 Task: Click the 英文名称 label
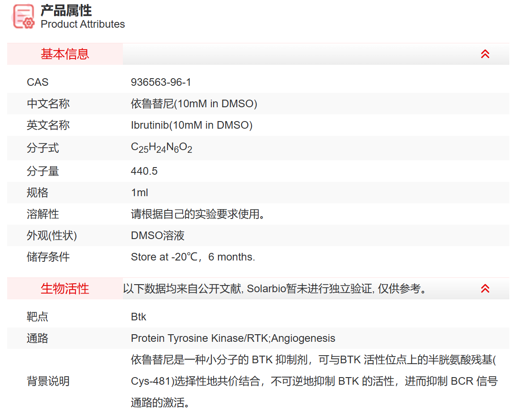48,125
